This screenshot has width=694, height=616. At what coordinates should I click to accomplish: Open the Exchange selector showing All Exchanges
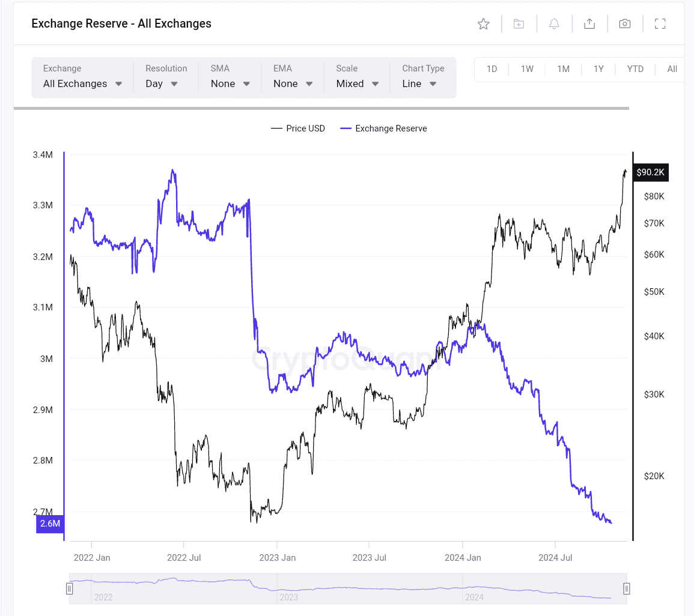[82, 83]
